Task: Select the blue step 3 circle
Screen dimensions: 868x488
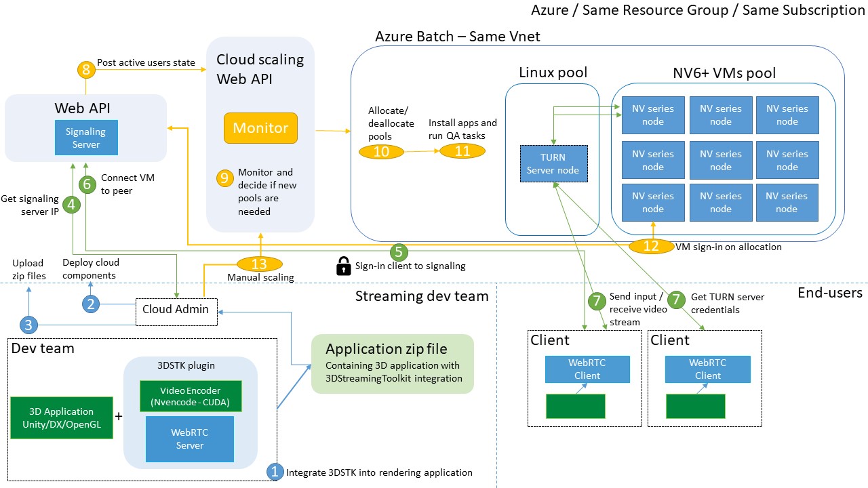Action: (28, 325)
